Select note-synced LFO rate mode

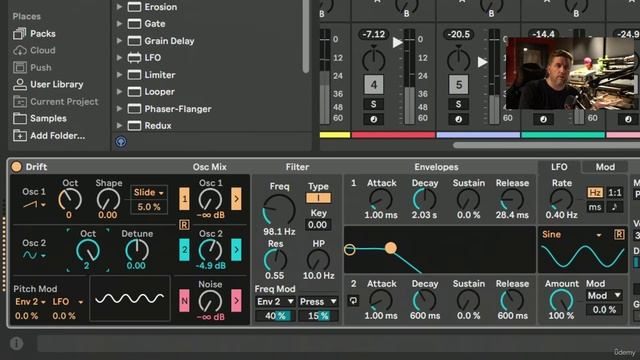pyautogui.click(x=615, y=207)
